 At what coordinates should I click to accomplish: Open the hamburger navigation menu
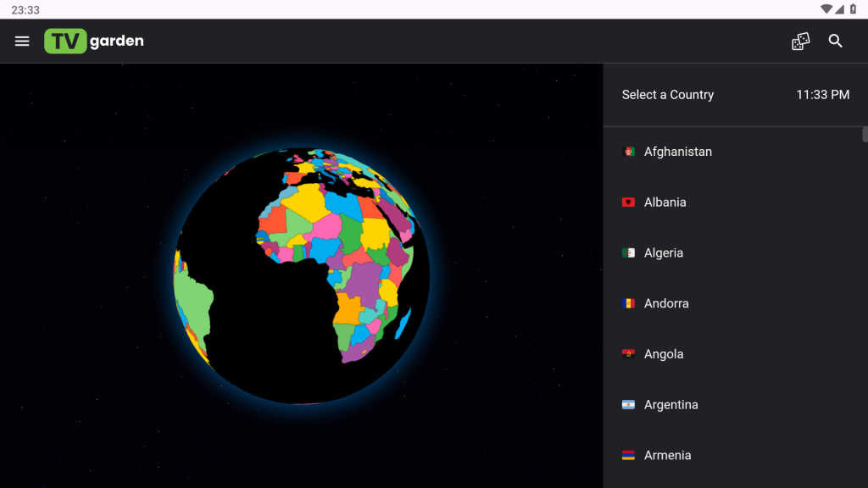(x=22, y=41)
